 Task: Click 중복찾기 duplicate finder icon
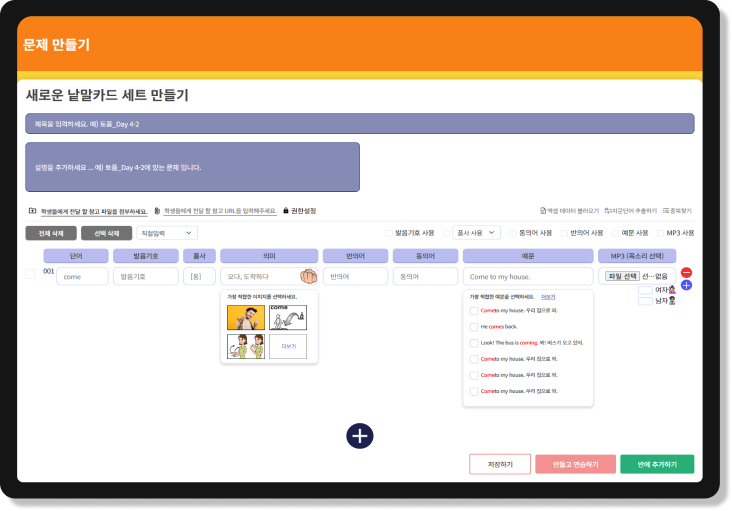666,211
